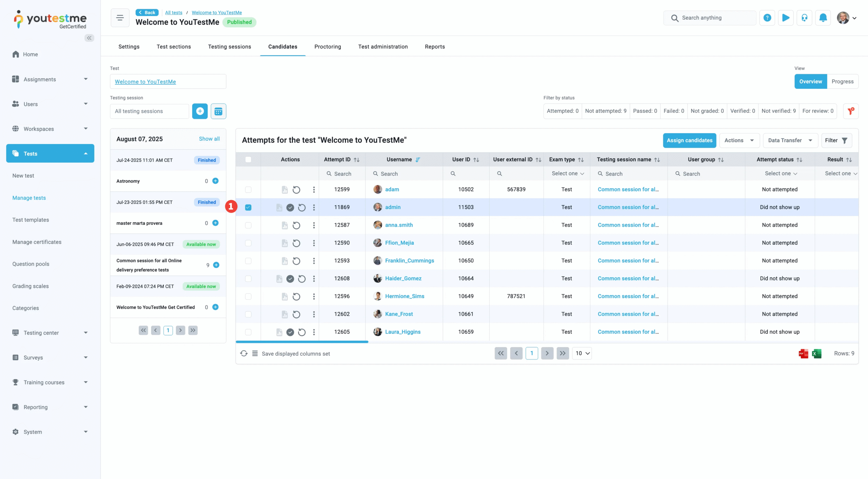Open Attempt status Select one filter

pyautogui.click(x=781, y=173)
